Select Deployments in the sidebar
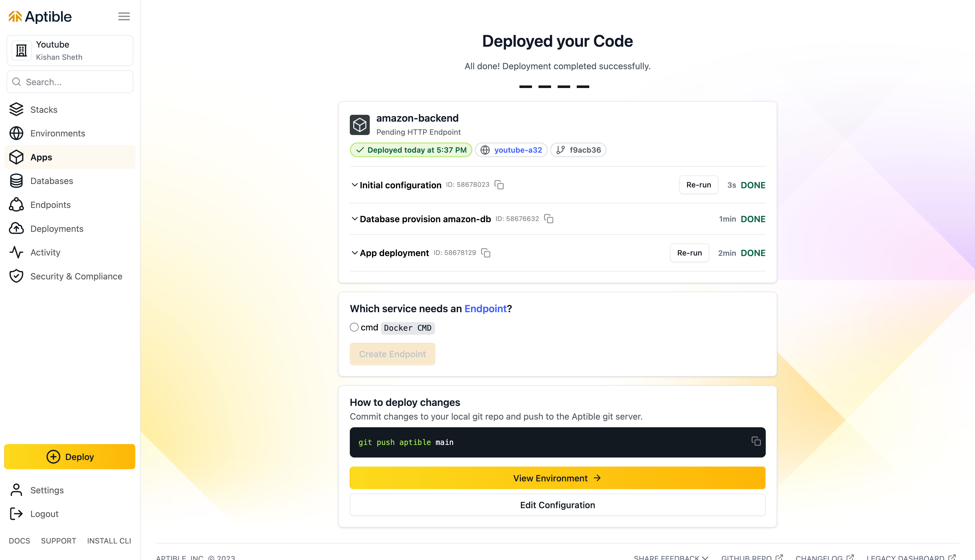Viewport: 975px width, 560px height. (x=56, y=228)
